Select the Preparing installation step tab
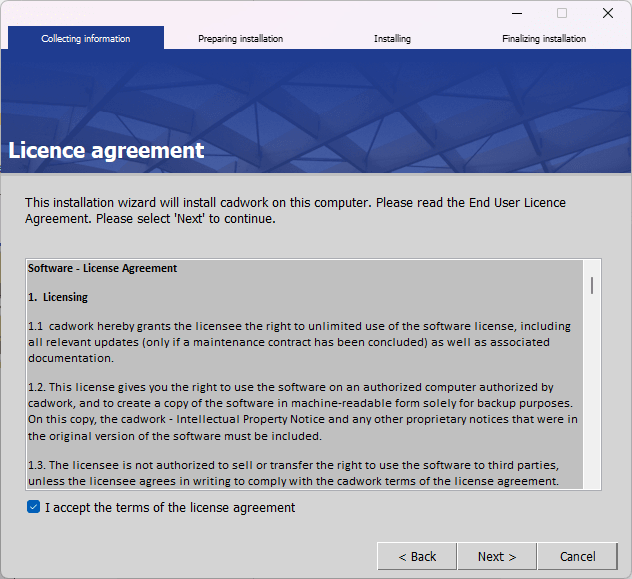 tap(240, 39)
